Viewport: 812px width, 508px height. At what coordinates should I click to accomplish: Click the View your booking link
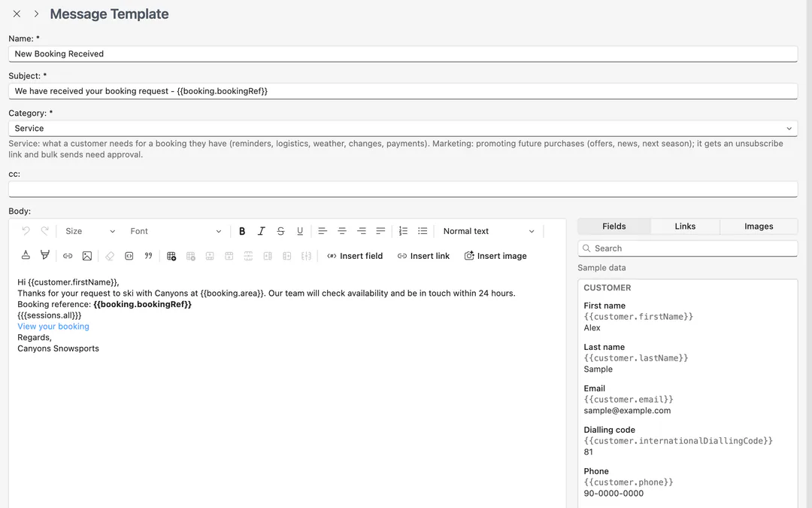click(53, 327)
